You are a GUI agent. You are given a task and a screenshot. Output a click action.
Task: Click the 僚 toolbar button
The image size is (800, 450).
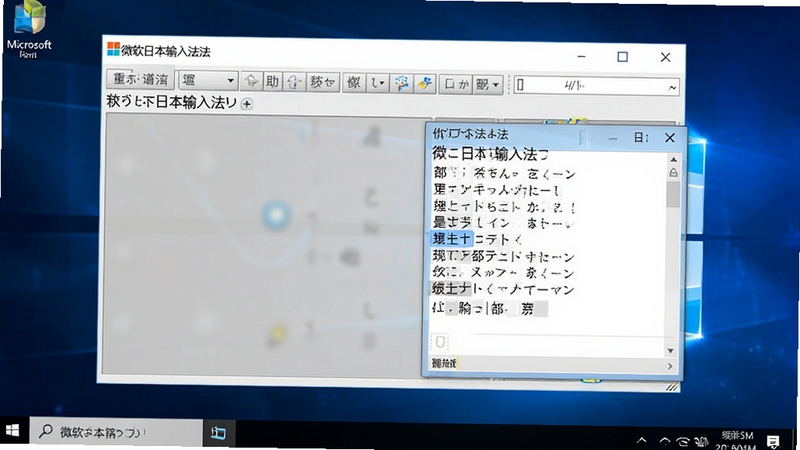pos(354,82)
